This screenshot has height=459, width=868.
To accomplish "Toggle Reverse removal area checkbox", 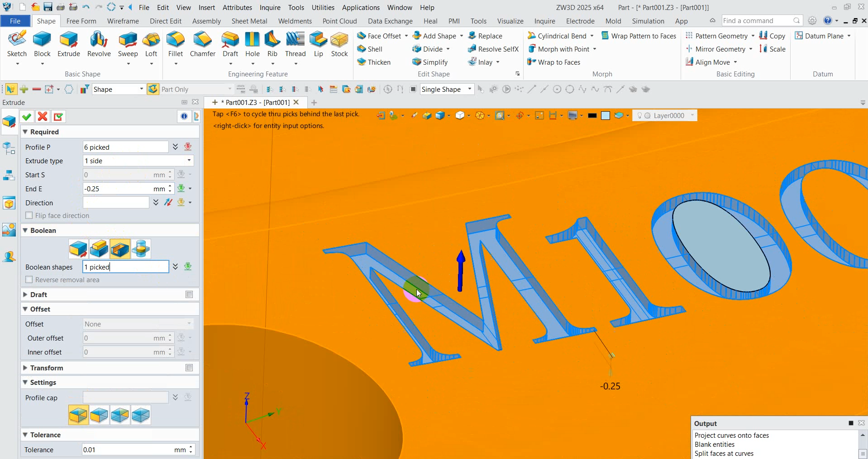I will tap(29, 280).
